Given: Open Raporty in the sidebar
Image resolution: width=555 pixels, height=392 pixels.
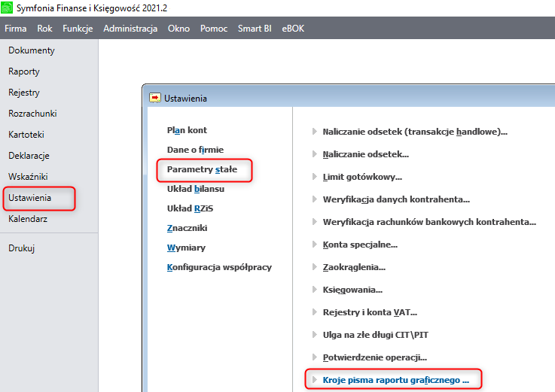Looking at the screenshot, I should tap(24, 71).
